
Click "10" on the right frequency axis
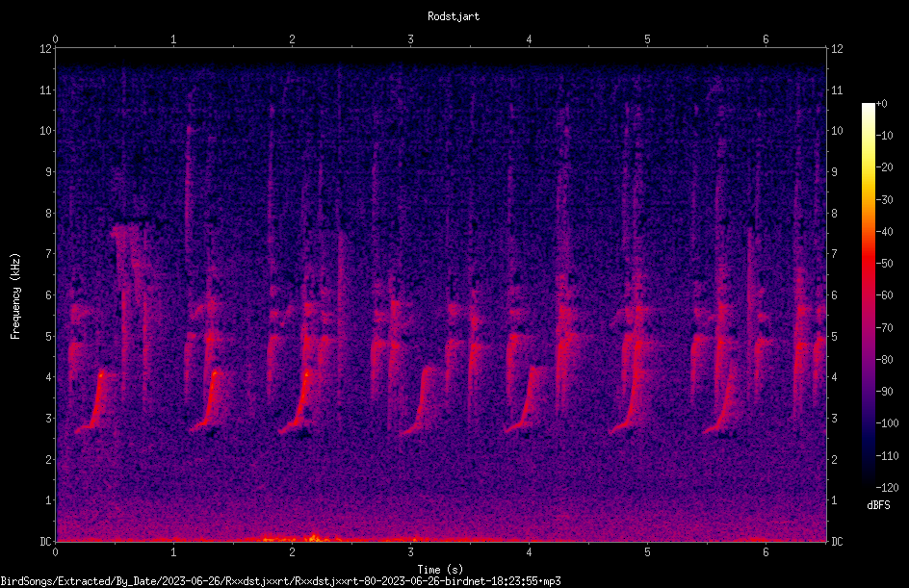point(837,131)
